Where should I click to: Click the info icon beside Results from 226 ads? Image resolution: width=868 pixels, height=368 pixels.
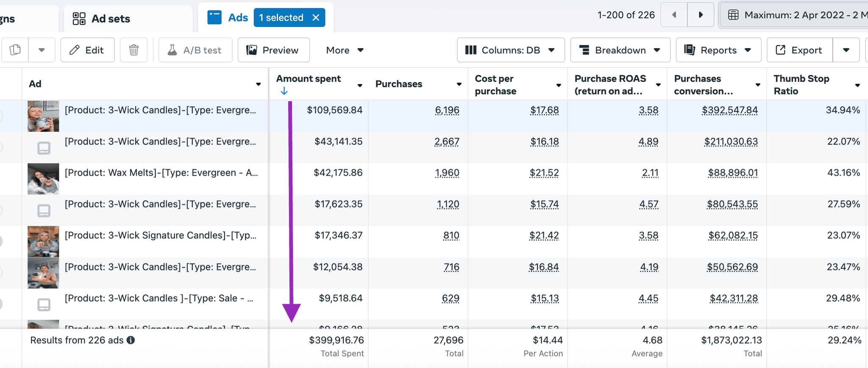pos(131,340)
